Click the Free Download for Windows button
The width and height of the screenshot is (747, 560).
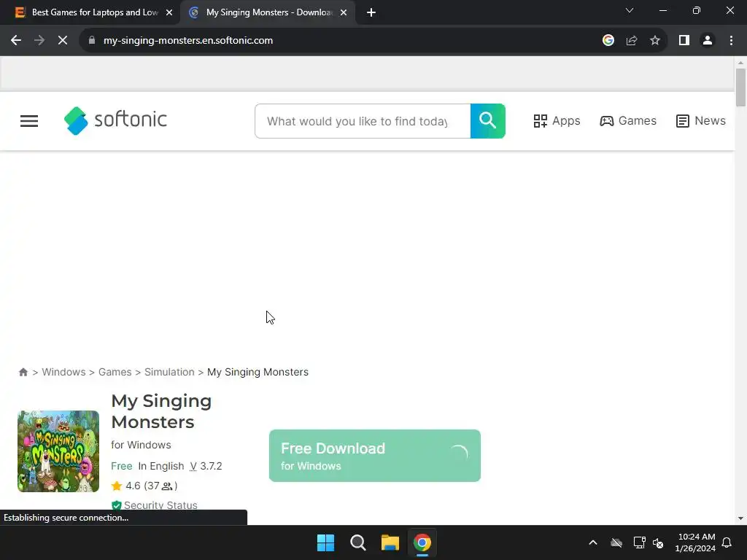point(374,456)
